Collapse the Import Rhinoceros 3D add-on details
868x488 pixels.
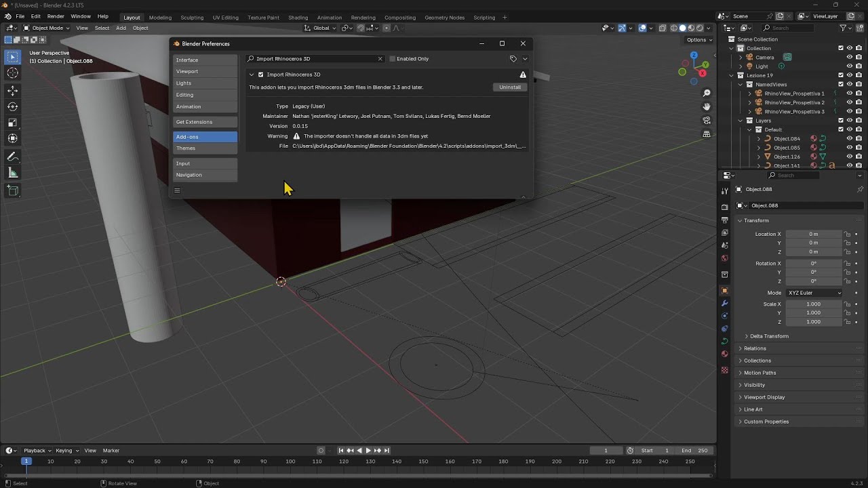pos(252,75)
